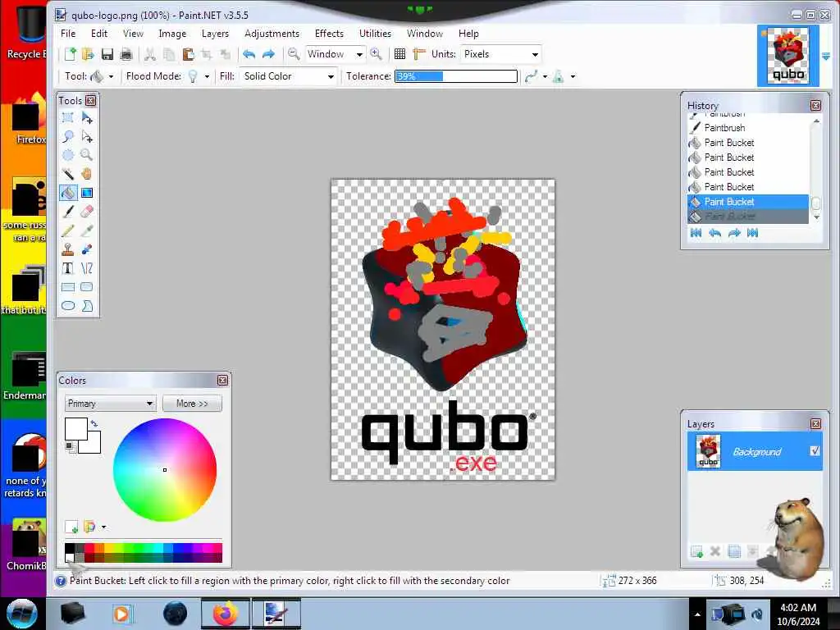Screen dimensions: 840x630
Task: Select the Zoom tool in Tools panel
Action: pyautogui.click(x=87, y=155)
